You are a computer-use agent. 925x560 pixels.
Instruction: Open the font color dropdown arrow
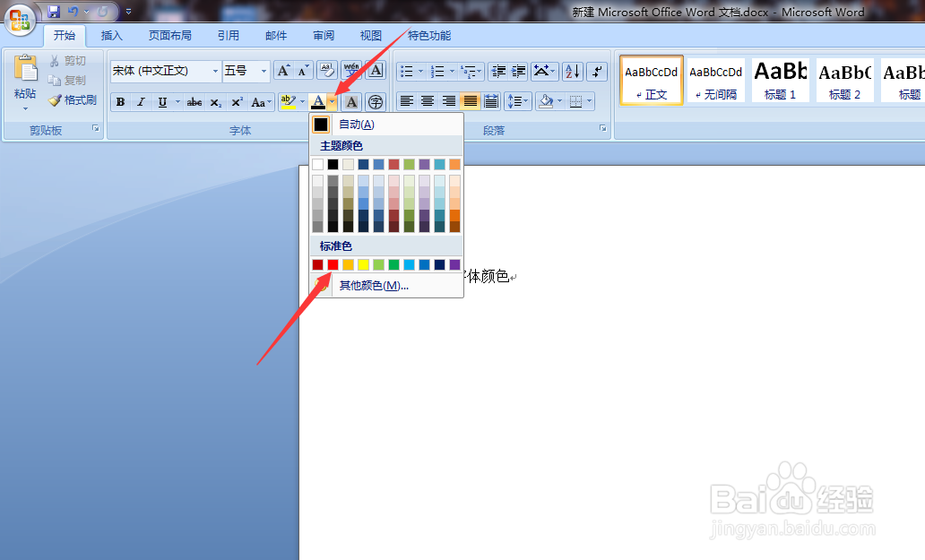(333, 102)
